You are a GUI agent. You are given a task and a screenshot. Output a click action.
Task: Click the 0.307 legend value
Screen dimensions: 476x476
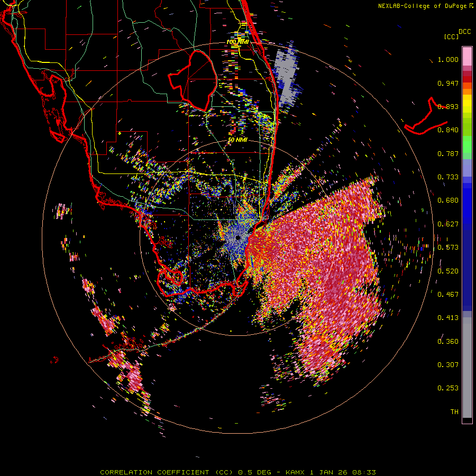(448, 364)
